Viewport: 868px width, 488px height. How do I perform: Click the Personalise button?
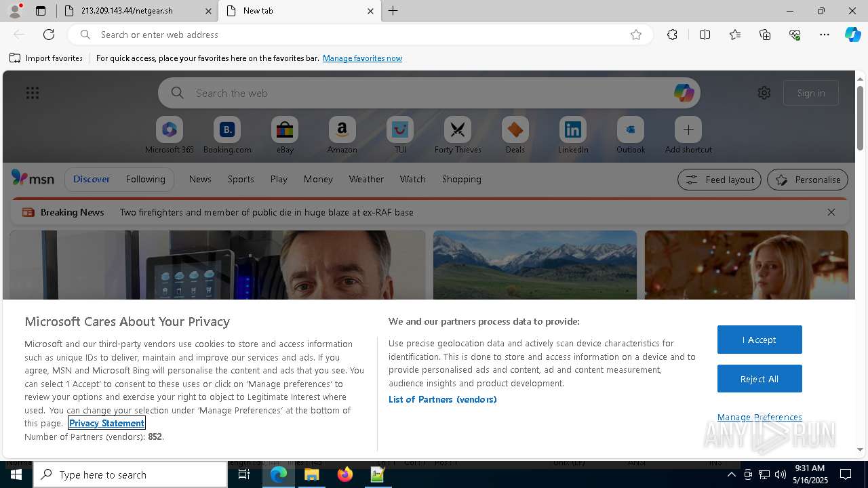click(808, 180)
